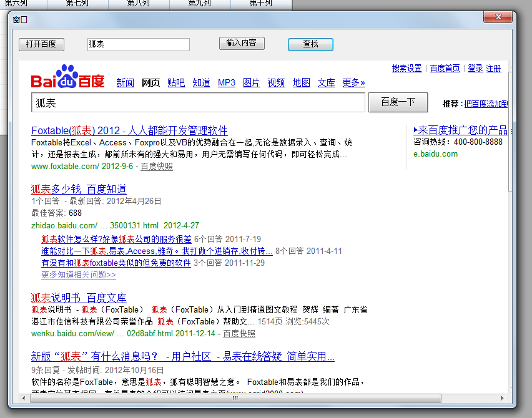
Task: Focus the 狐表 text box in the window toolbar
Action: 139,44
